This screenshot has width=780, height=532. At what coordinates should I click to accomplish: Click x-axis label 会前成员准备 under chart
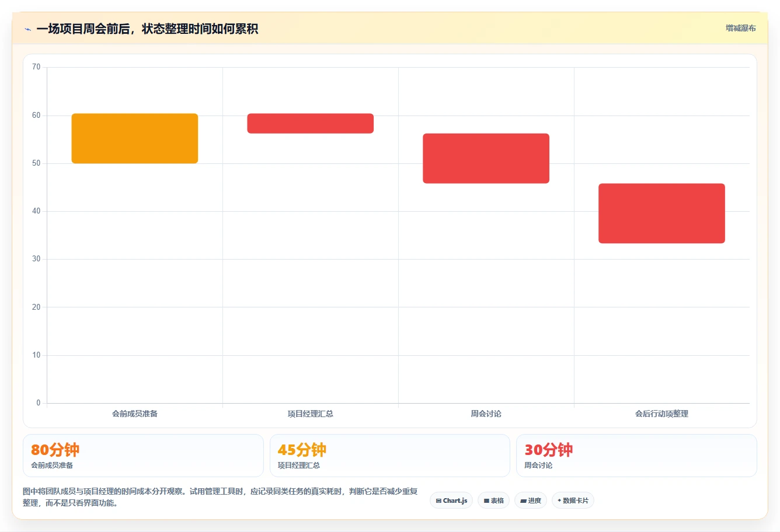[x=135, y=414]
